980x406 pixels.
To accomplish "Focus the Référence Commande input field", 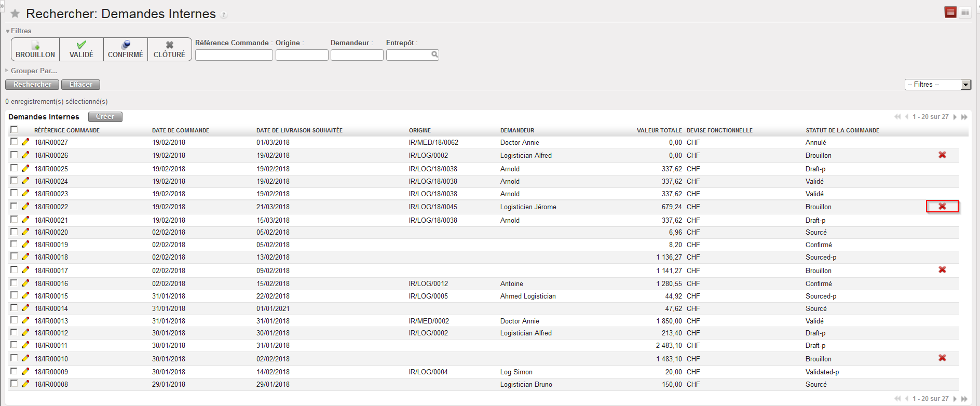I will pos(234,55).
